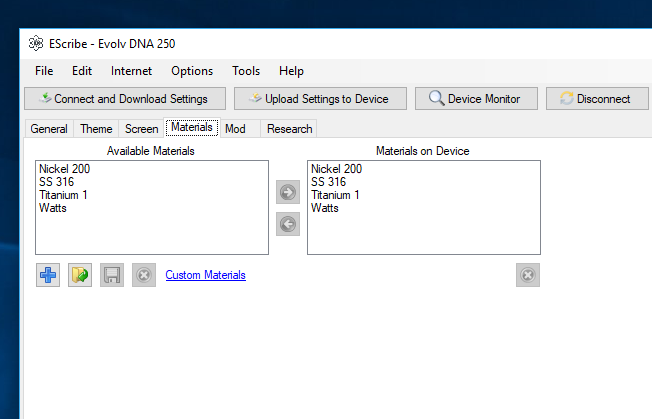Select Titanium 1 in Available Materials list

(x=64, y=195)
